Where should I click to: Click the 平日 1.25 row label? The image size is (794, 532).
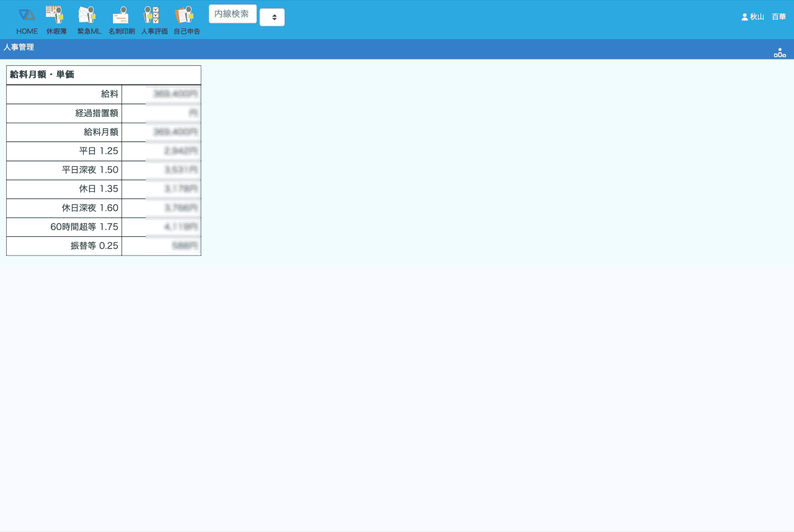pyautogui.click(x=99, y=151)
